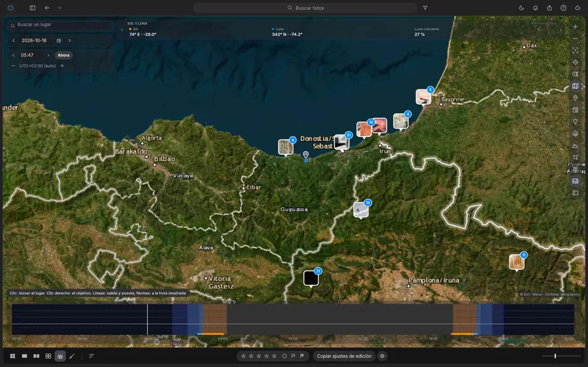
Task: Advance to next day after 2026-10-16
Action: [69, 40]
